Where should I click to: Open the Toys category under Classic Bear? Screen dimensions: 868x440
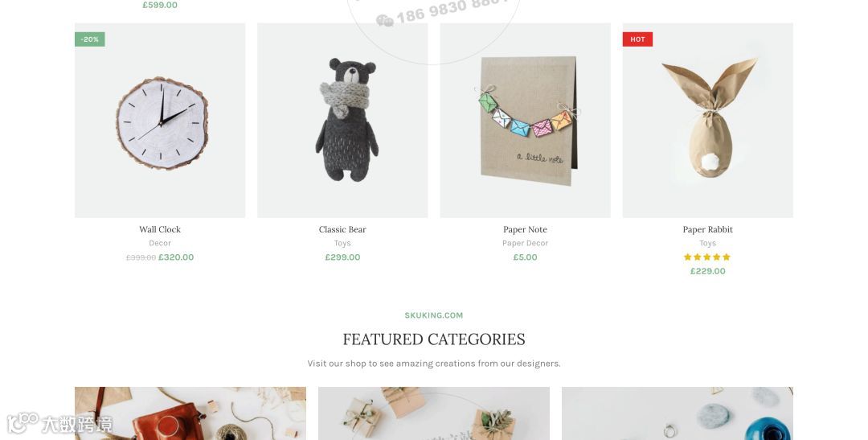tap(342, 243)
